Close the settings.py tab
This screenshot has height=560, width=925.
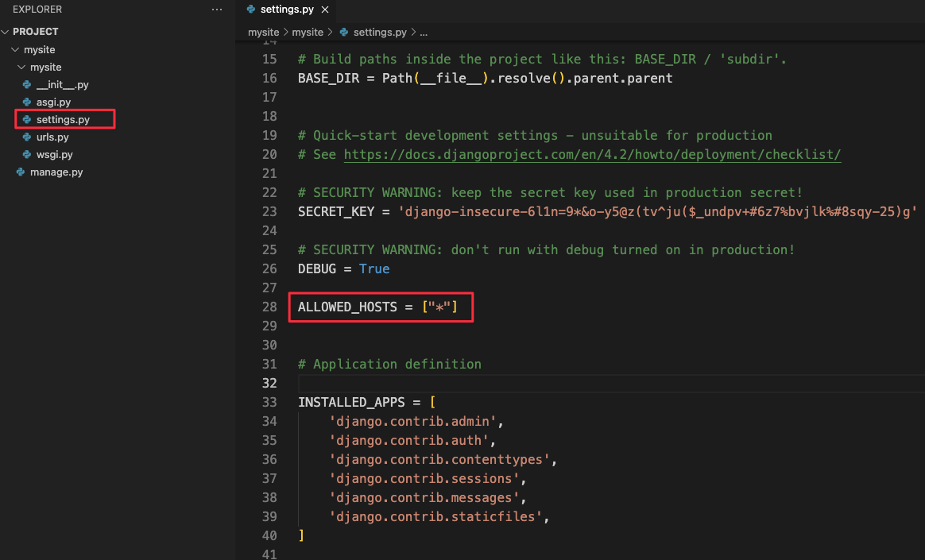[325, 10]
